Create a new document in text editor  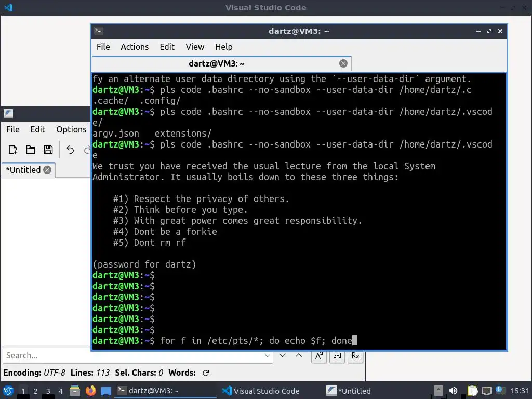coord(13,150)
